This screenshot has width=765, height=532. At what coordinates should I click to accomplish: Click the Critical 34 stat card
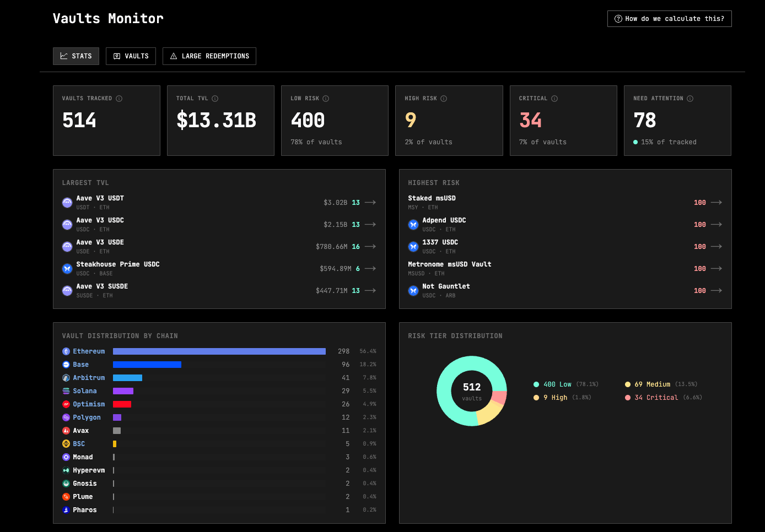tap(563, 121)
